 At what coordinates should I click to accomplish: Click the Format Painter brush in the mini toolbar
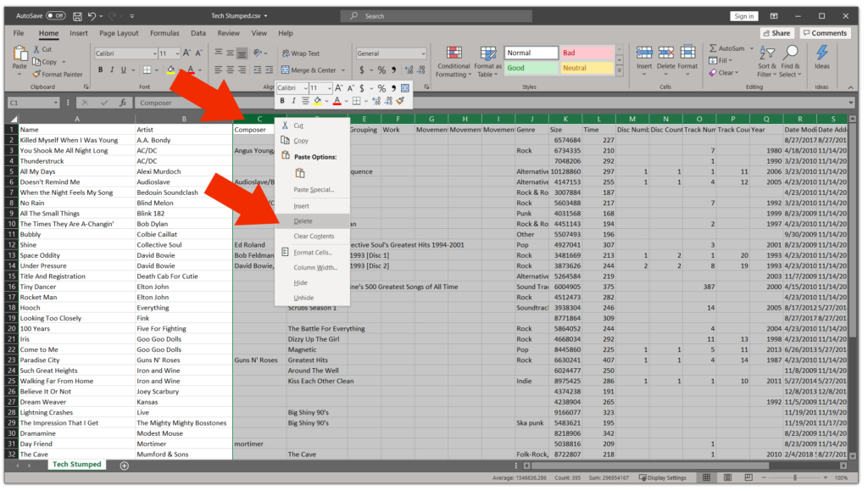[x=400, y=101]
